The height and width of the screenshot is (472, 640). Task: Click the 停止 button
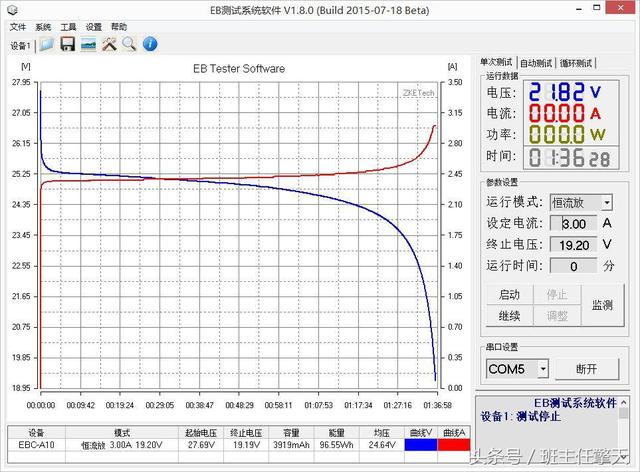tap(557, 294)
